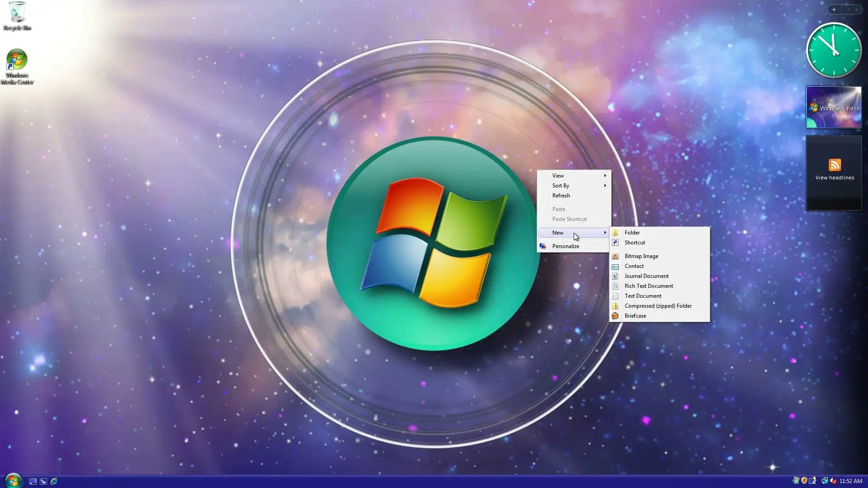The width and height of the screenshot is (868, 488).
Task: Create a new Text Document
Action: click(x=643, y=296)
